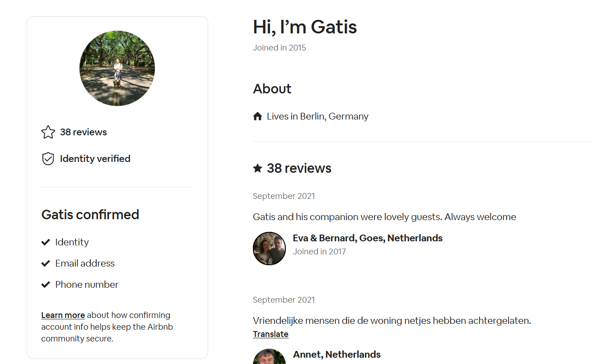Screen dimensions: 592x364
Task: Click the Lives in Berlin, Germany text
Action: 317,116
